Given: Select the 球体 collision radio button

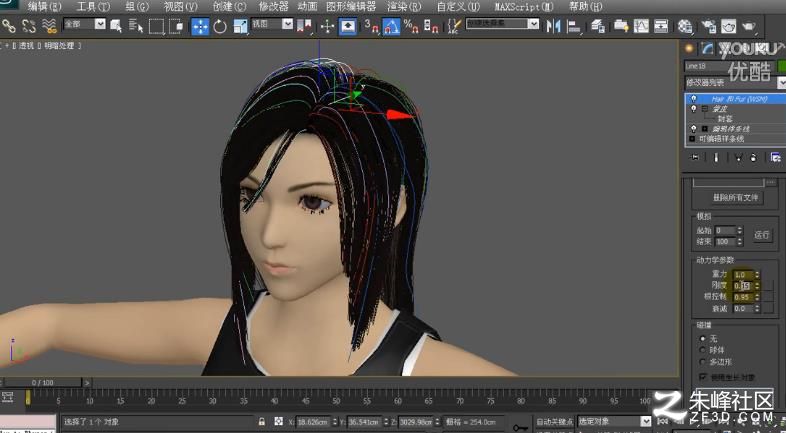Looking at the screenshot, I should (x=702, y=350).
